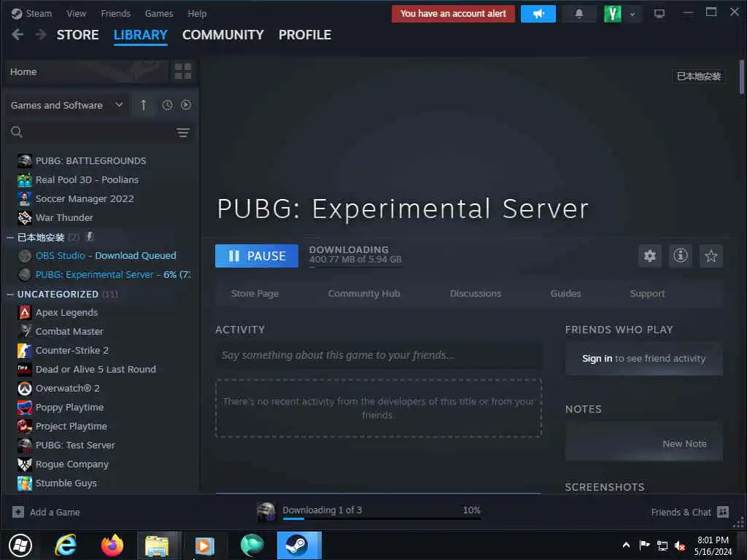Image resolution: width=747 pixels, height=560 pixels.
Task: Open the Support tab
Action: click(647, 294)
